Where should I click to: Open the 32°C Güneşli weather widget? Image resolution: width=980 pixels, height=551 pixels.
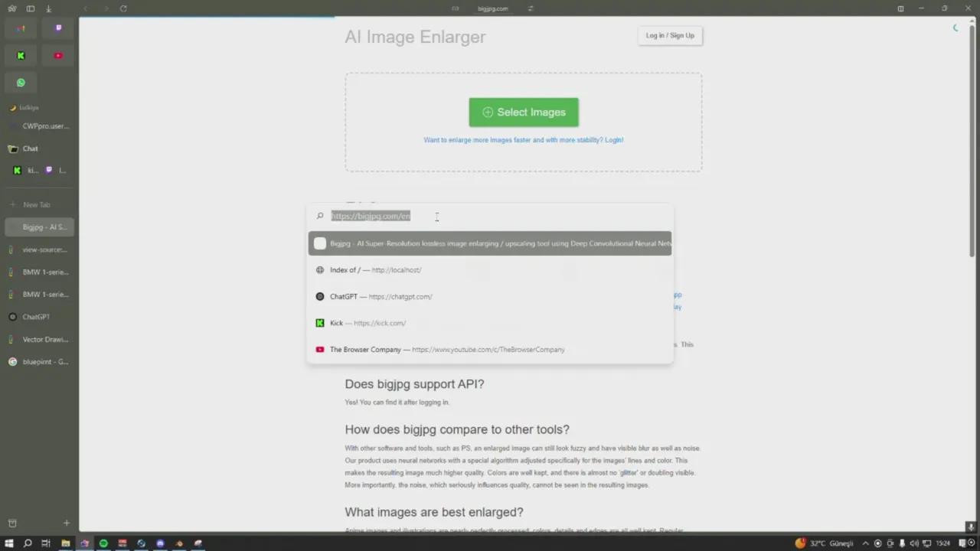click(x=824, y=543)
